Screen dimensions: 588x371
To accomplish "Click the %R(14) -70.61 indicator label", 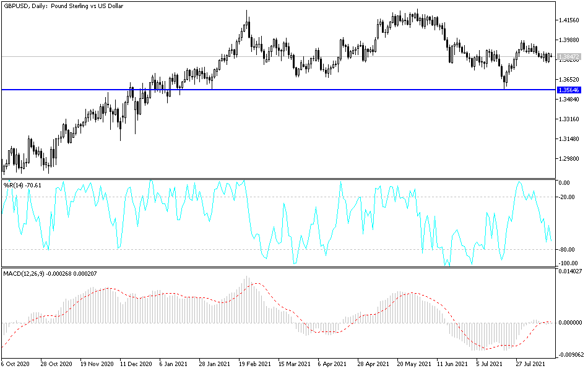I will point(22,185).
